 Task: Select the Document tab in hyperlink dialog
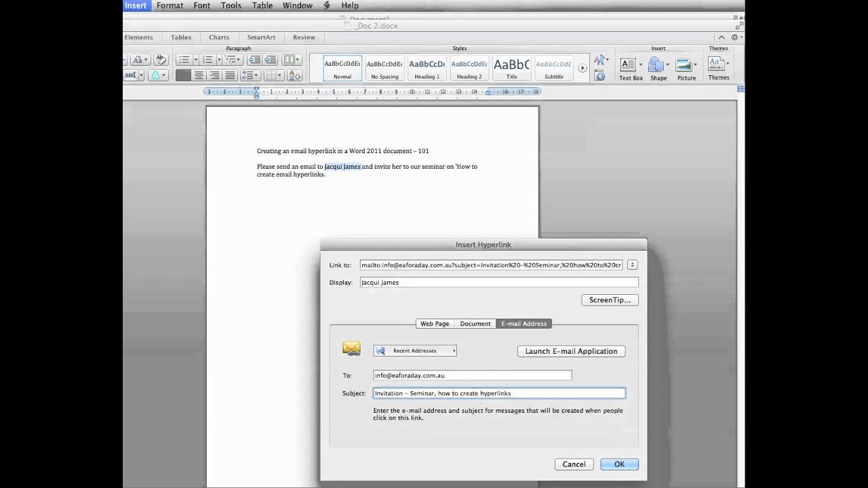click(475, 324)
